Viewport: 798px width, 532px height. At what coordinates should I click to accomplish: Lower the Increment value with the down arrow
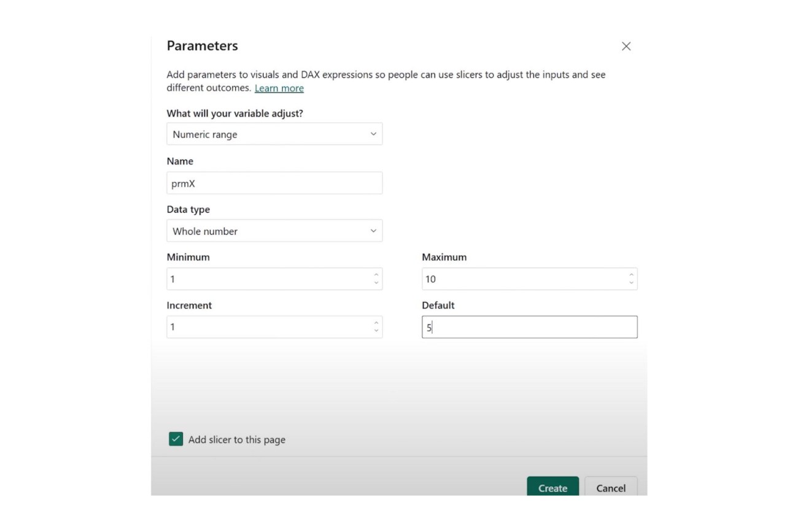pos(376,331)
